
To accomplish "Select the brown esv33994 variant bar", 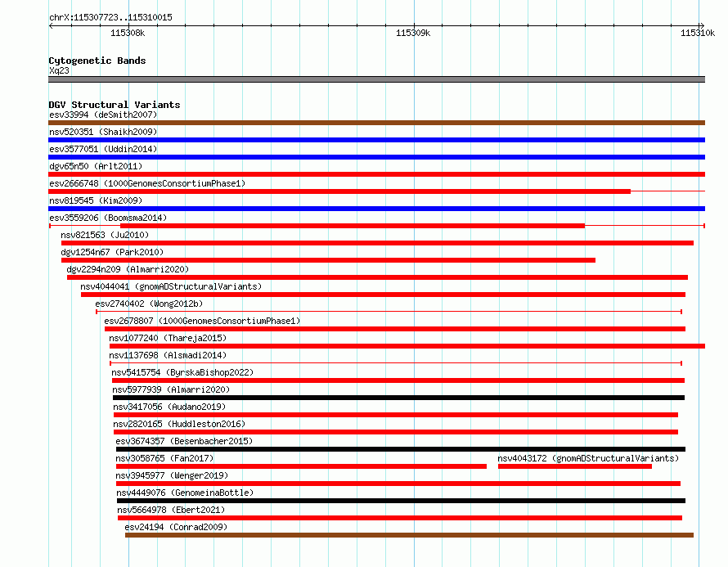I will point(376,123).
